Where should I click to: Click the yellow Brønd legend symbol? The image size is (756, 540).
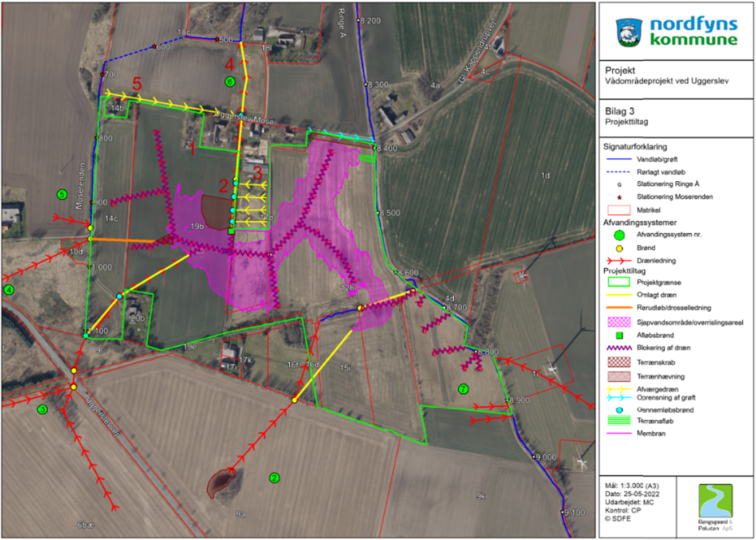coord(619,248)
